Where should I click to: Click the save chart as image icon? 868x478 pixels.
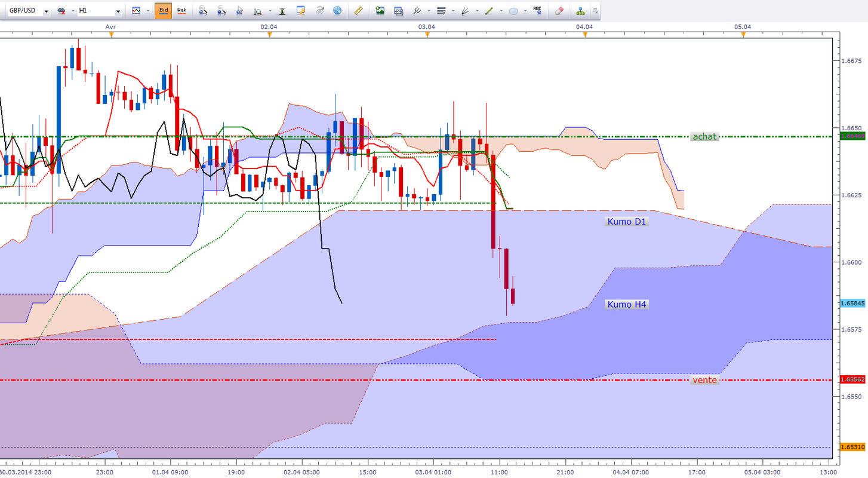click(x=380, y=11)
